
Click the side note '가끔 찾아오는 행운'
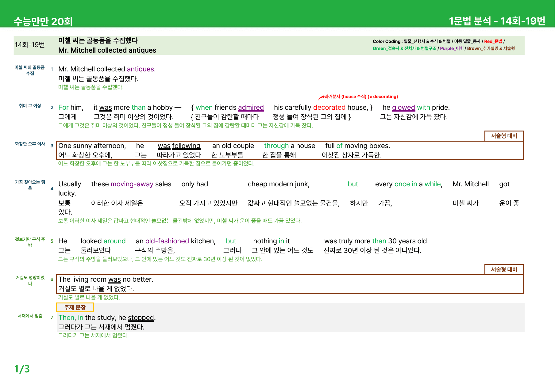coord(30,185)
